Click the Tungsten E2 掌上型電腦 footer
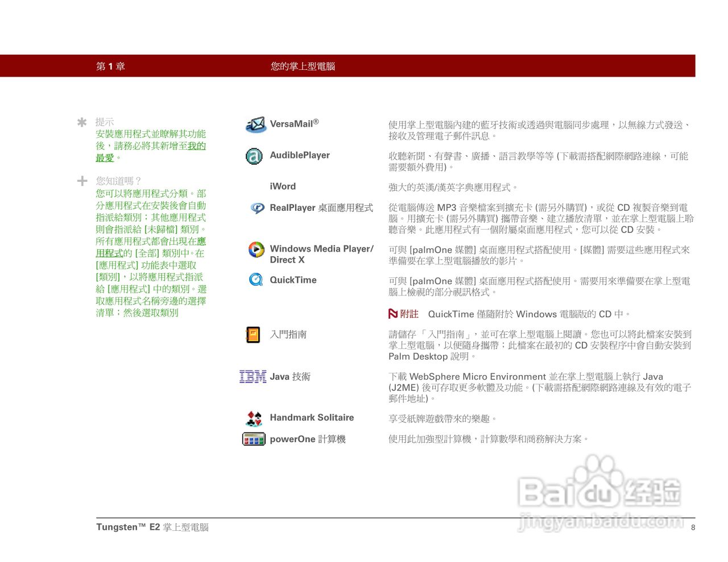Image resolution: width=728 pixels, height=562 pixels. click(152, 527)
